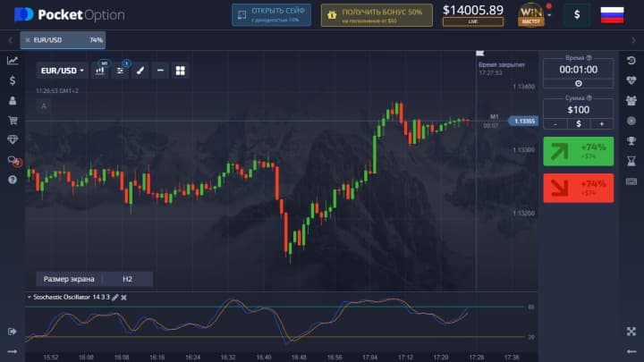Viewport: 644px width, 362px height.
Task: Switch to the EUR/USD 74% tab
Action: point(63,40)
